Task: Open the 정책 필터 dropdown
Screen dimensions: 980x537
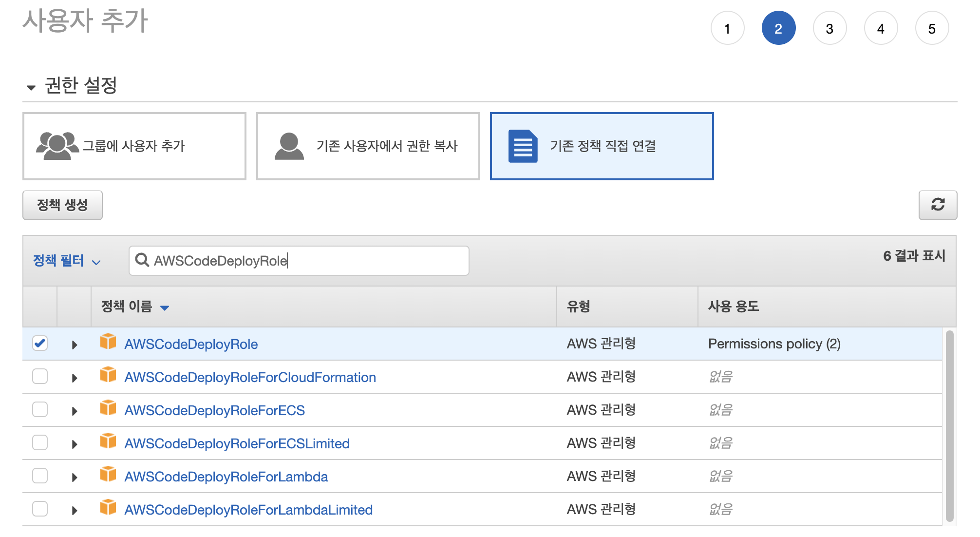Action: click(x=67, y=261)
